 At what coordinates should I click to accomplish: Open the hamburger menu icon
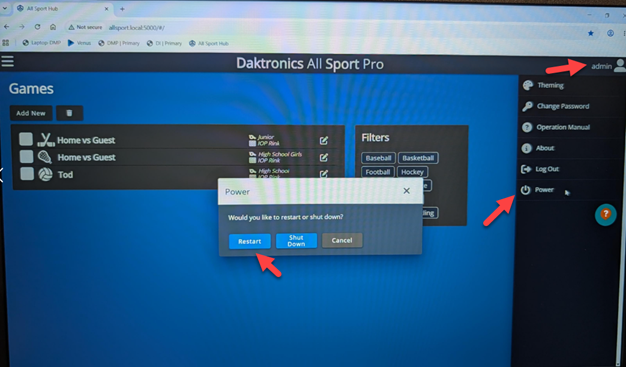(x=8, y=61)
